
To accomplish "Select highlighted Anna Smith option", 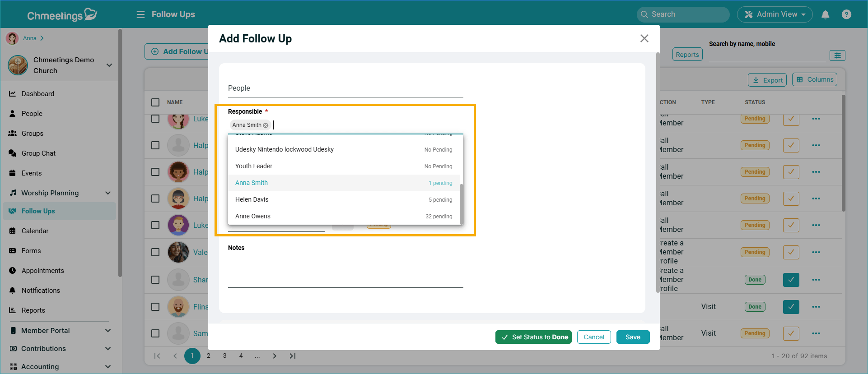I will pyautogui.click(x=344, y=183).
